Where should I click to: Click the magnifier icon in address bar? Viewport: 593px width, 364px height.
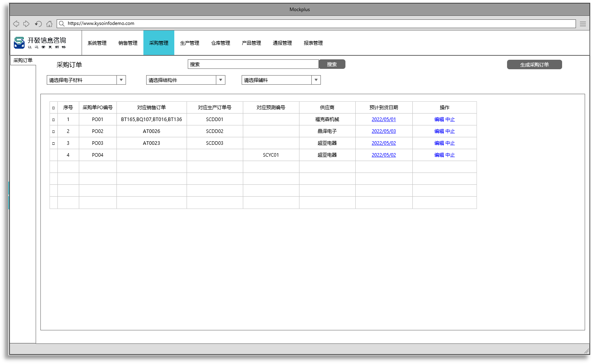click(x=62, y=24)
